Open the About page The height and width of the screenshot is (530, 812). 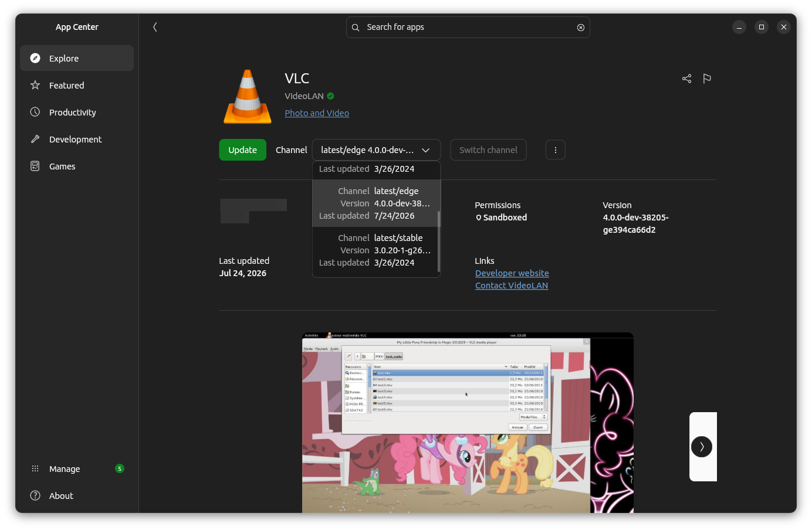pyautogui.click(x=77, y=495)
